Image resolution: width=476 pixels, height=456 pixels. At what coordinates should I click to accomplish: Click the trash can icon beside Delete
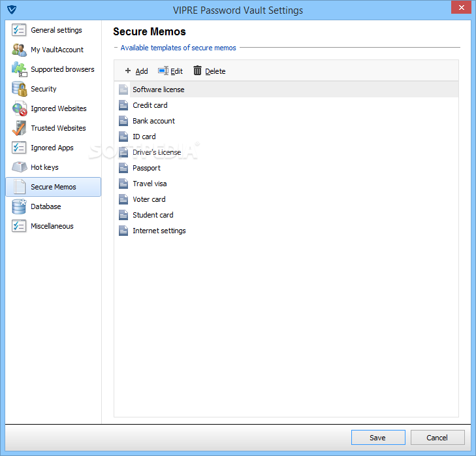197,71
